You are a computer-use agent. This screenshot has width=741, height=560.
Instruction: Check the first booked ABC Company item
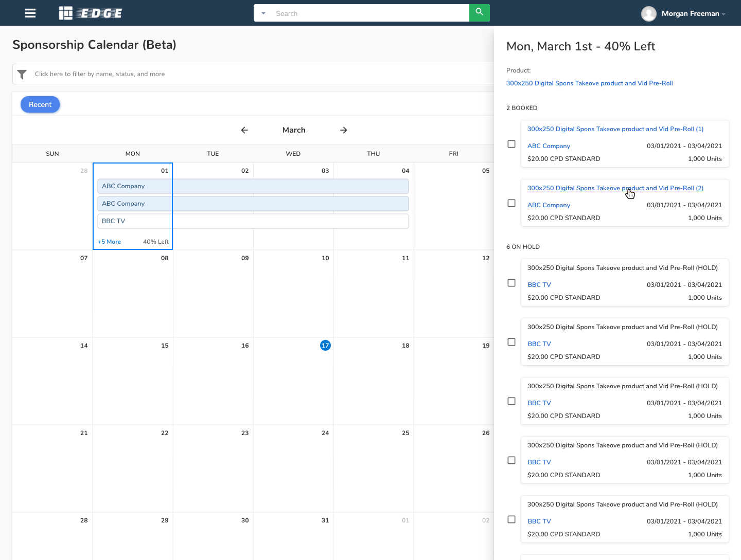(511, 144)
